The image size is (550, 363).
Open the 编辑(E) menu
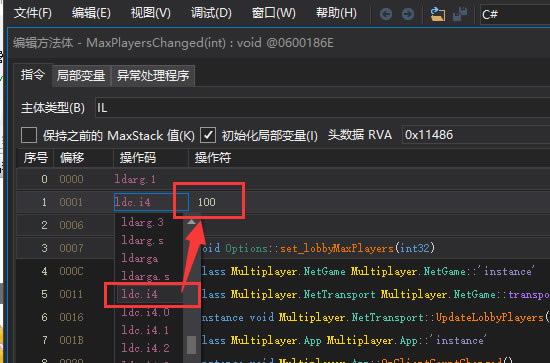coord(91,14)
